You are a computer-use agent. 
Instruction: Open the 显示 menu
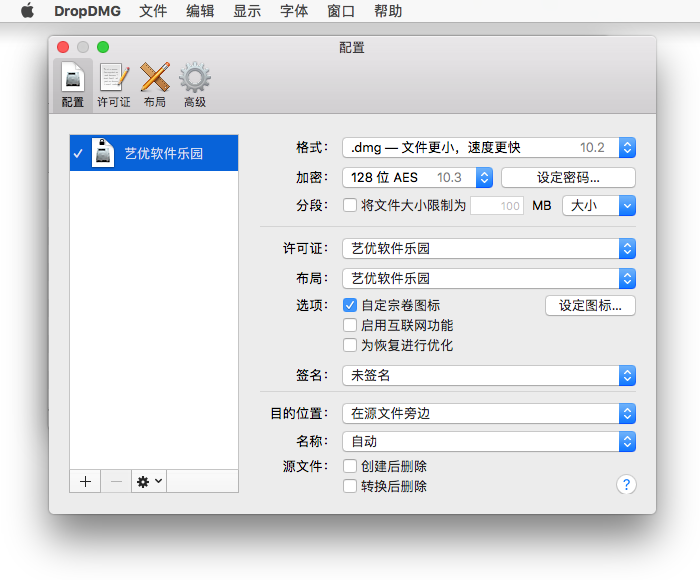pyautogui.click(x=247, y=11)
